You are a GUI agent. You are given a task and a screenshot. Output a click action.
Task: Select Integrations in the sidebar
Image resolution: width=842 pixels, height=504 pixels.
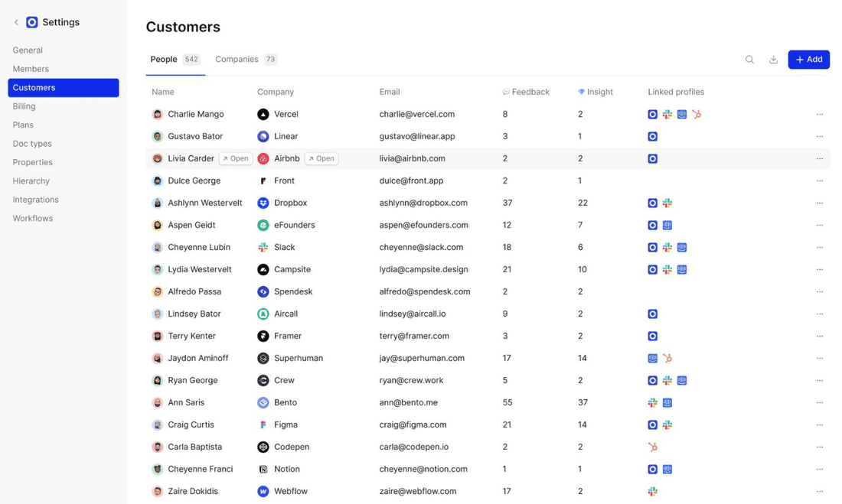35,200
